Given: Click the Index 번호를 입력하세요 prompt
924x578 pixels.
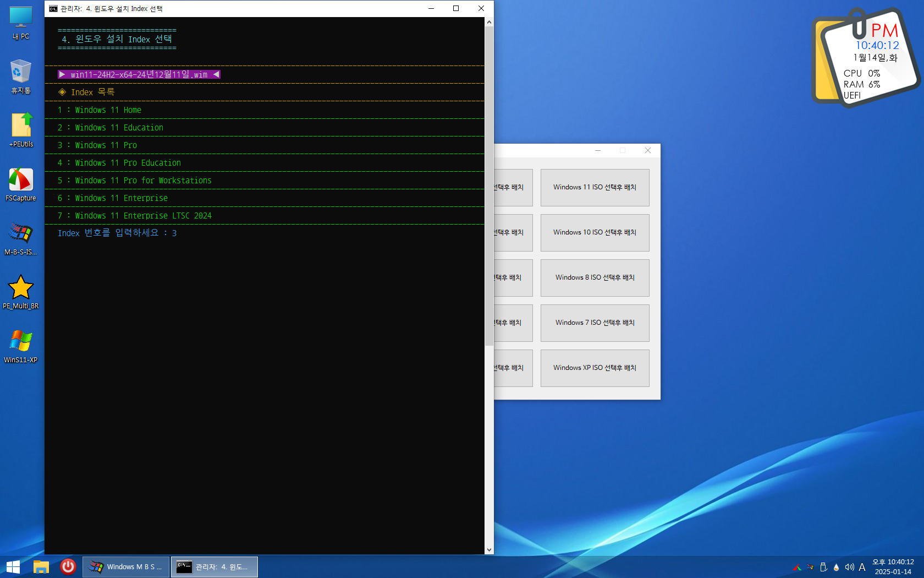Looking at the screenshot, I should click(117, 233).
